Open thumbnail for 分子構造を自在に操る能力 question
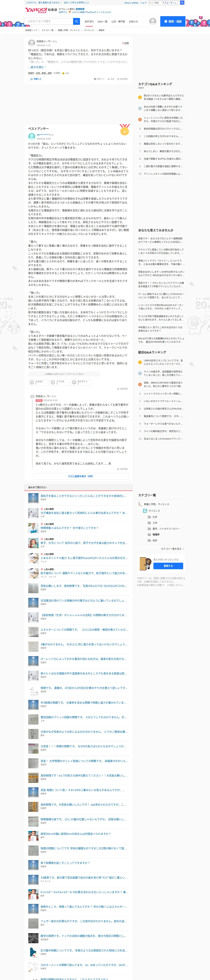Viewport: 210px width, 980px height. pos(33,513)
